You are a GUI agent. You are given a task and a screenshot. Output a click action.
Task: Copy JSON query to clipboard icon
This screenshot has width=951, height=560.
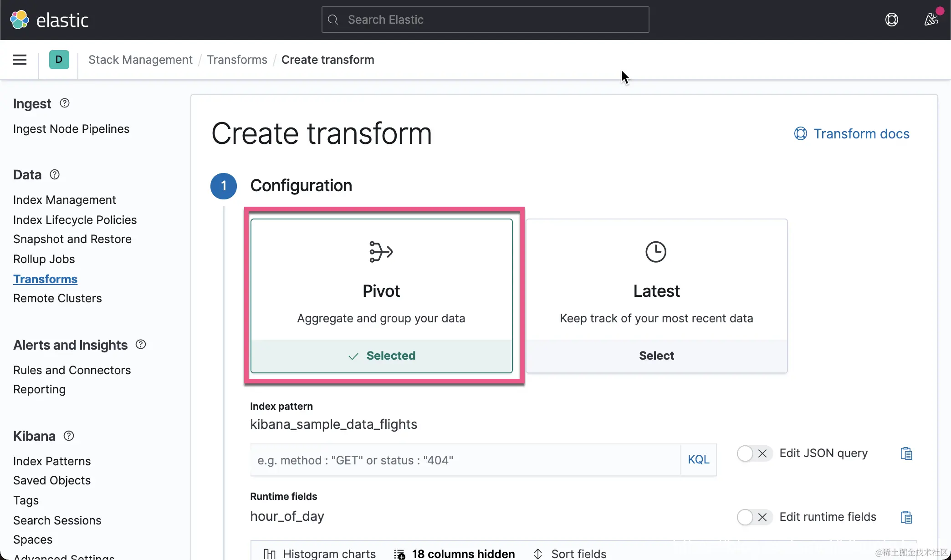click(x=906, y=453)
